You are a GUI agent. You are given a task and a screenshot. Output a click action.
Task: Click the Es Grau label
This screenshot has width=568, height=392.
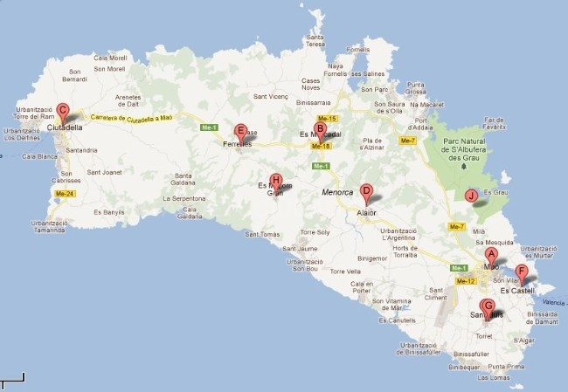[496, 193]
